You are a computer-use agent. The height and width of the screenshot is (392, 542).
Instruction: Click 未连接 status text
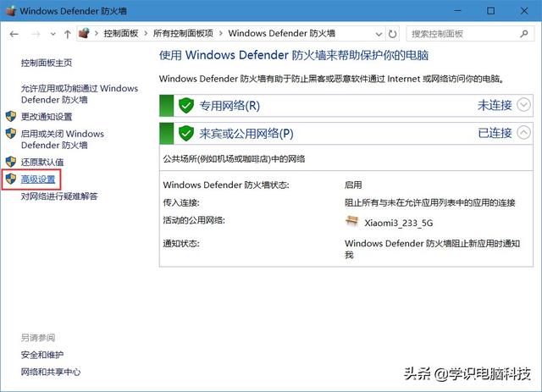coord(495,105)
